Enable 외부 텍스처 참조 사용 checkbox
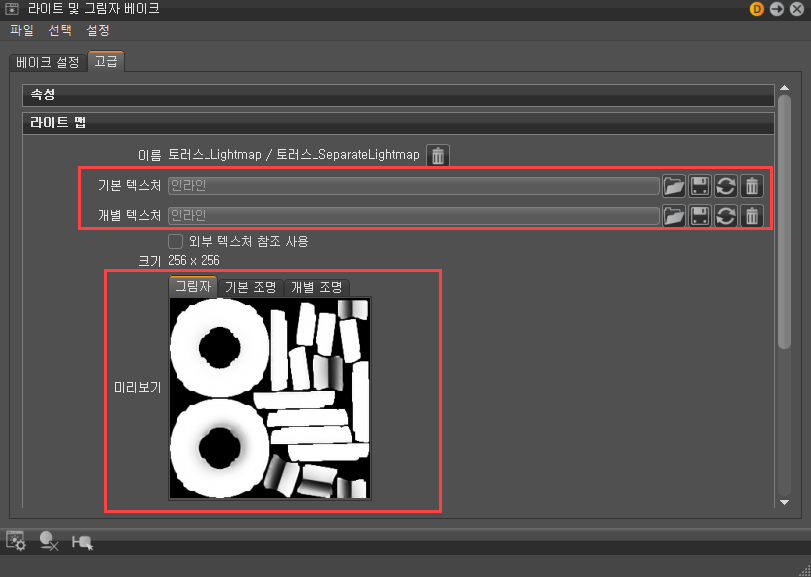Viewport: 811px width, 577px height. (175, 241)
